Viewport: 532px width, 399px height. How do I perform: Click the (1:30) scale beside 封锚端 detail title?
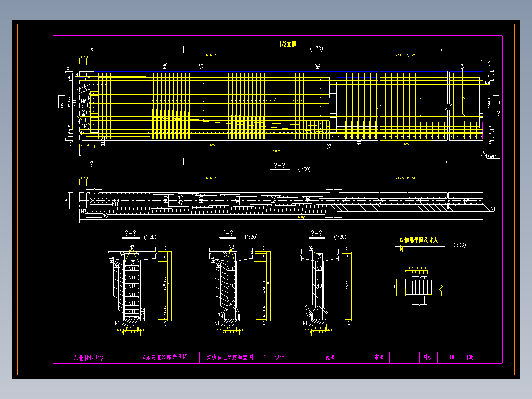[x=460, y=245]
